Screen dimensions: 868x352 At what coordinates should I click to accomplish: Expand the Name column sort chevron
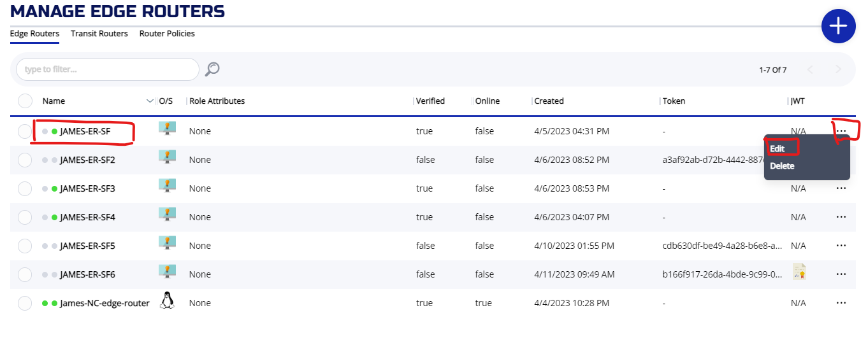tap(150, 101)
